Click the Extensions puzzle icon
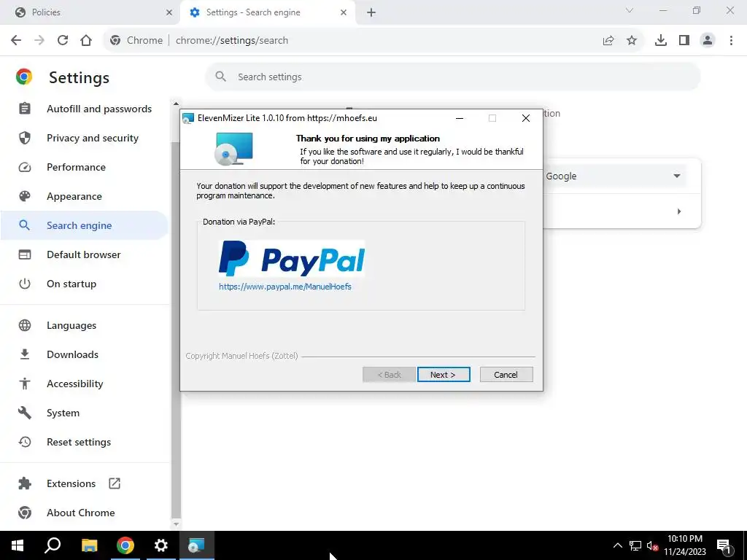The height and width of the screenshot is (560, 747). [x=25, y=484]
